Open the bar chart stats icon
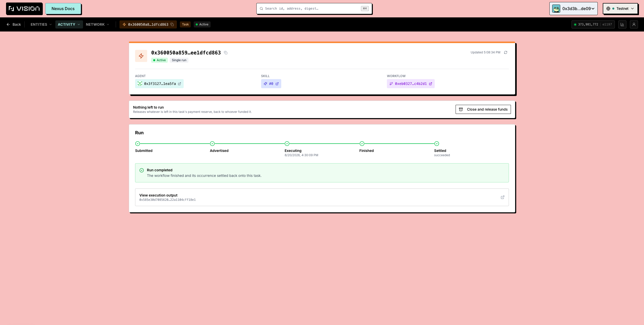This screenshot has height=325, width=644. [622, 24]
